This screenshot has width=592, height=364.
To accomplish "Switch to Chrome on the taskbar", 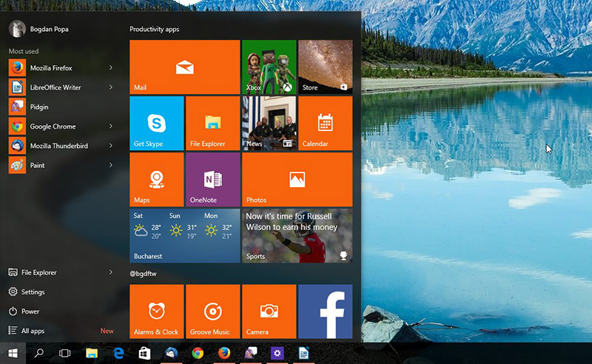I will (198, 354).
